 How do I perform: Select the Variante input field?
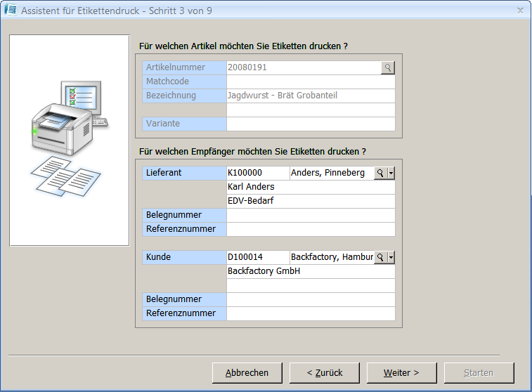click(x=311, y=124)
